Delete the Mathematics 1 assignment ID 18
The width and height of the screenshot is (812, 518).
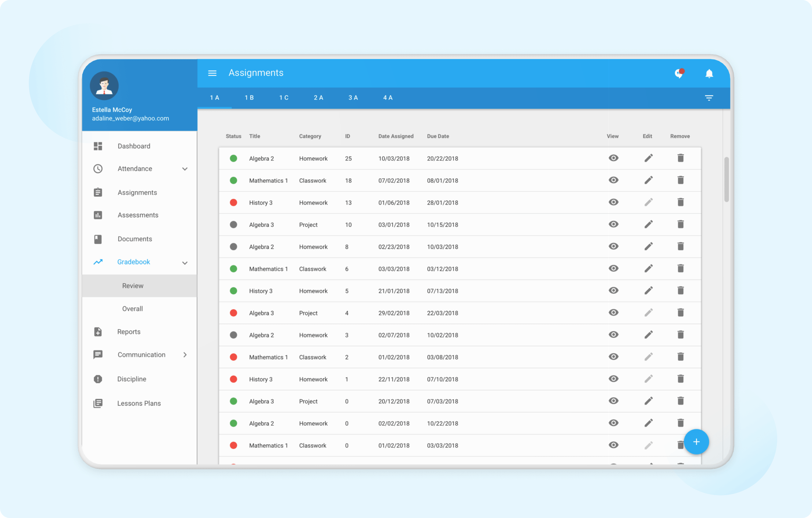click(x=680, y=180)
